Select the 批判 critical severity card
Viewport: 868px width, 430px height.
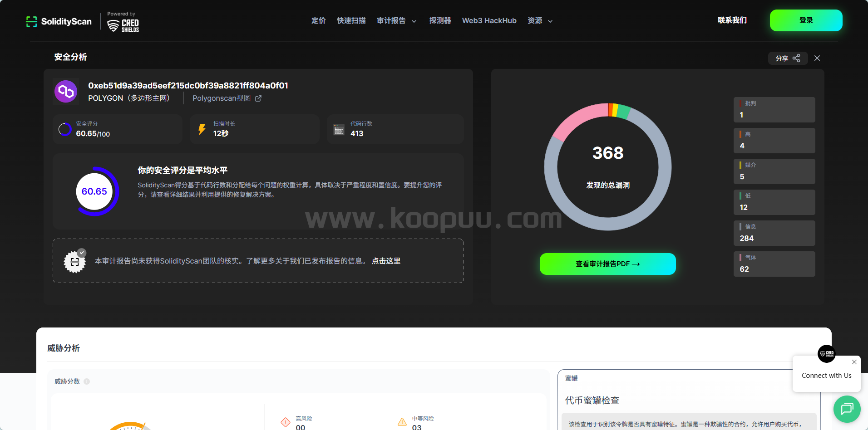pos(774,110)
